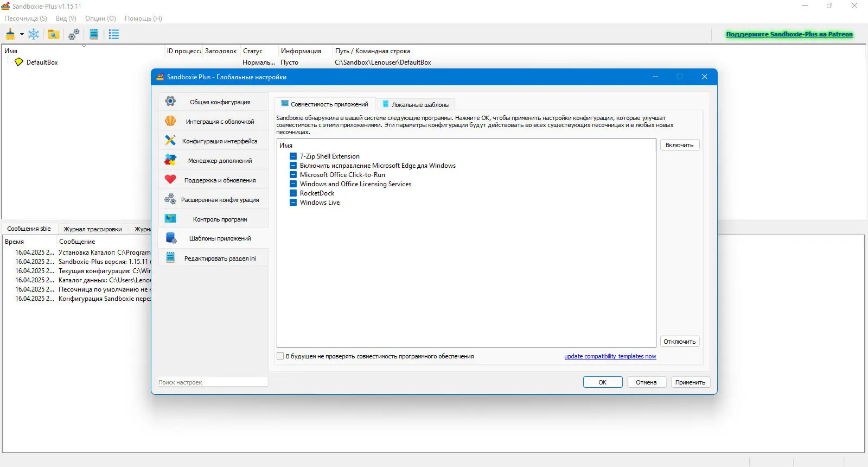Viewport: 868px width, 467px height.
Task: Toggle the RocketDock checkbox
Action: pos(293,193)
